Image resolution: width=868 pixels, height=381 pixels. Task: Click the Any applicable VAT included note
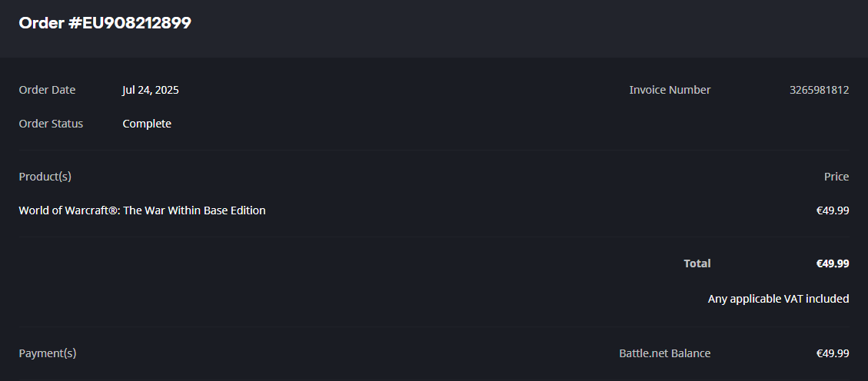pyautogui.click(x=778, y=299)
